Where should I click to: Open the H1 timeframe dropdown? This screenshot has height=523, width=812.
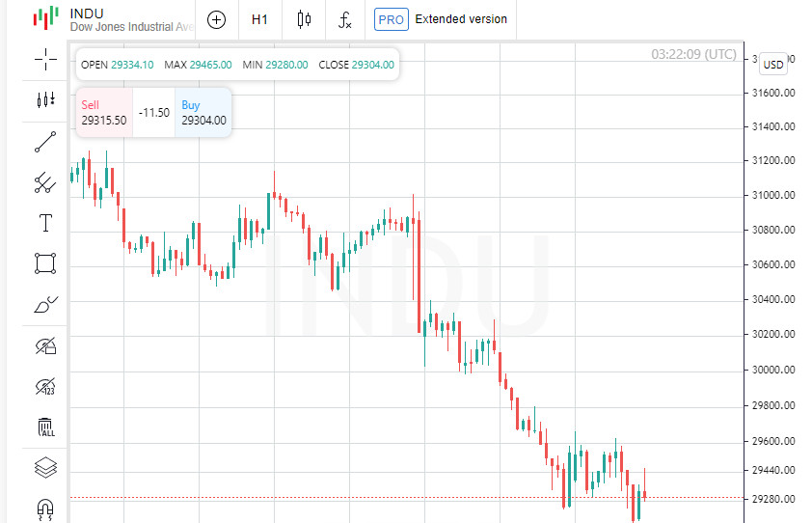[259, 19]
